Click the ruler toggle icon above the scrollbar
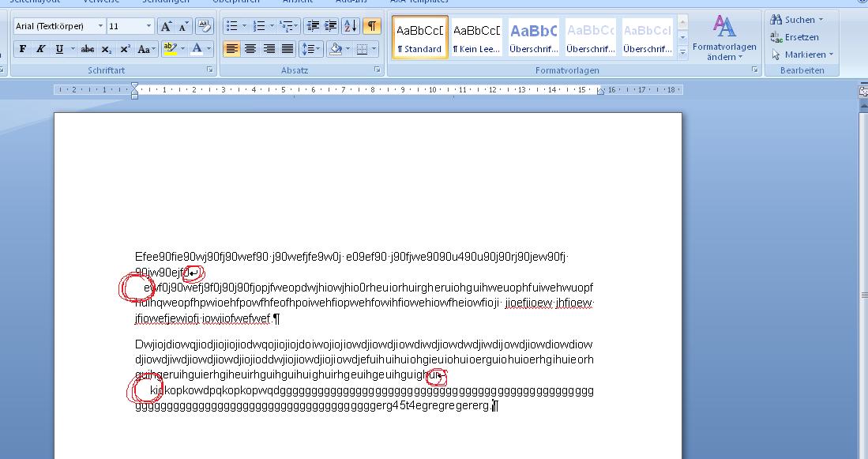 pos(863,91)
